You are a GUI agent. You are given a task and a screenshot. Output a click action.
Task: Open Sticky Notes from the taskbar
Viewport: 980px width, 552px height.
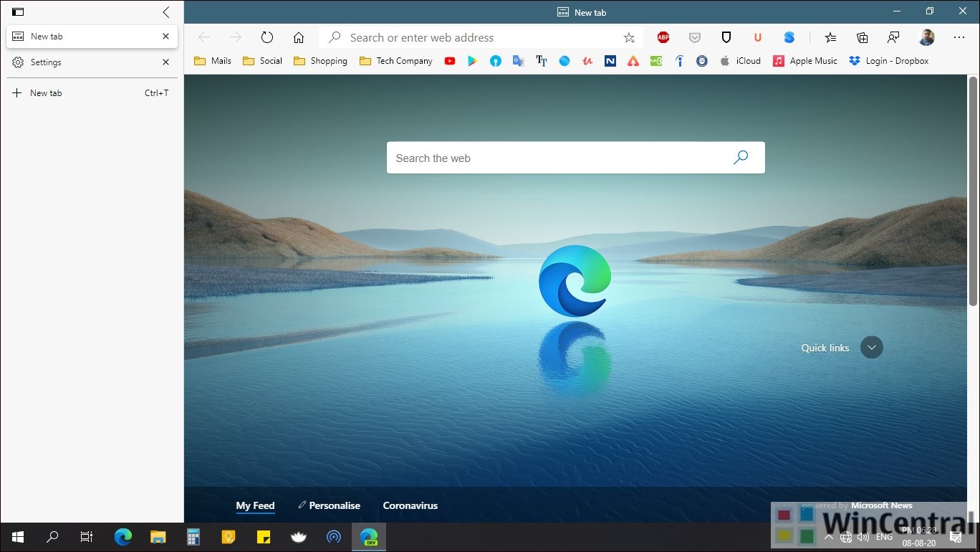point(263,536)
